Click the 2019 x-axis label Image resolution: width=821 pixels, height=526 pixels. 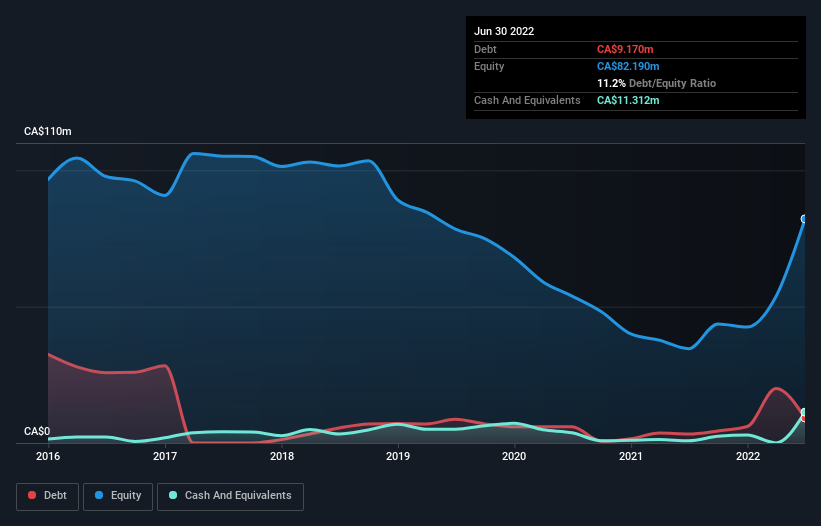pyautogui.click(x=398, y=456)
